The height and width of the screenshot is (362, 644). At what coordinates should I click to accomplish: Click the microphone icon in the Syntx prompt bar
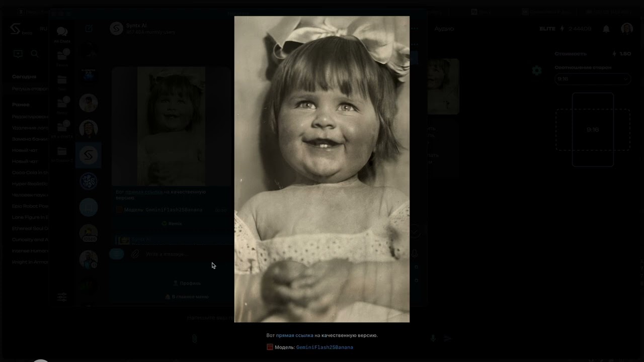[x=433, y=338]
